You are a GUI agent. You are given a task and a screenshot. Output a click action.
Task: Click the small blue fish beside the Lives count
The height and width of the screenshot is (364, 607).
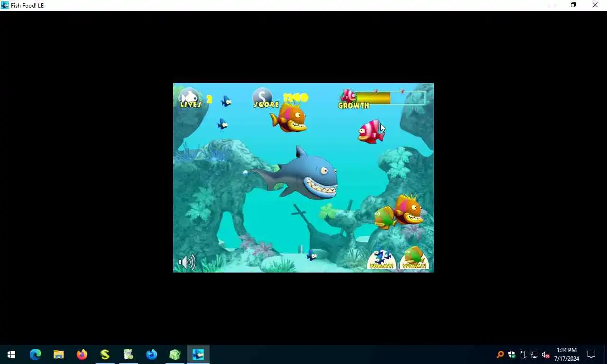(x=226, y=101)
